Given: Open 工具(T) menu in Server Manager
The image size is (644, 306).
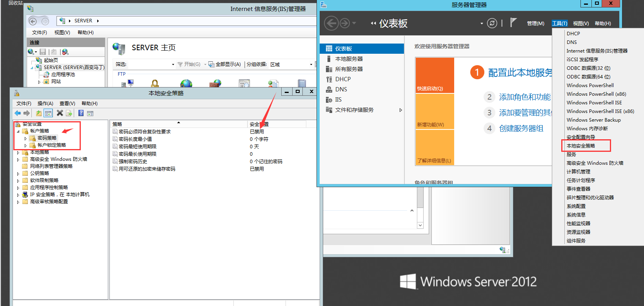Looking at the screenshot, I should 560,24.
